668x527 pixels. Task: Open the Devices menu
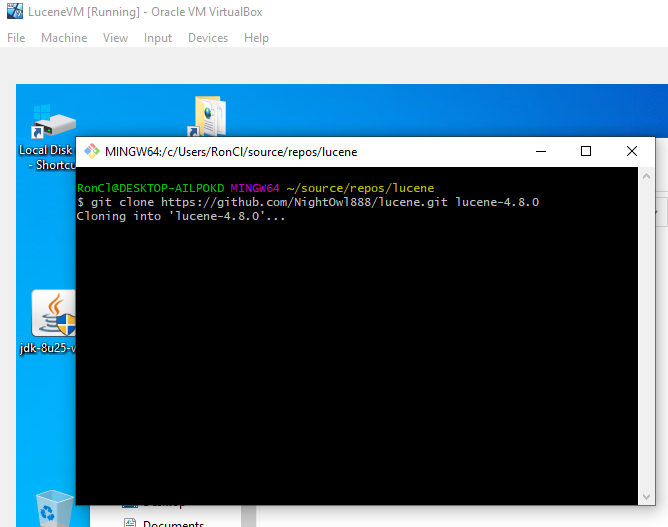pyautogui.click(x=208, y=38)
